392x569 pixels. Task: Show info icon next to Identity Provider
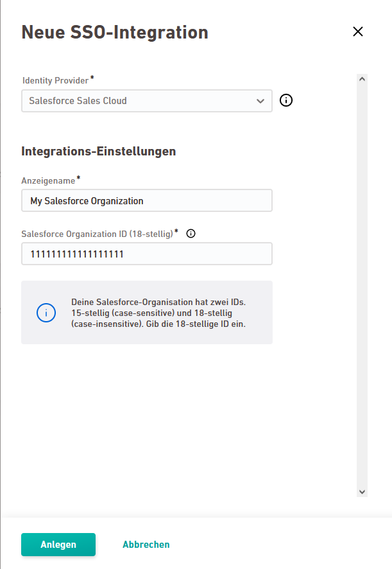point(286,100)
